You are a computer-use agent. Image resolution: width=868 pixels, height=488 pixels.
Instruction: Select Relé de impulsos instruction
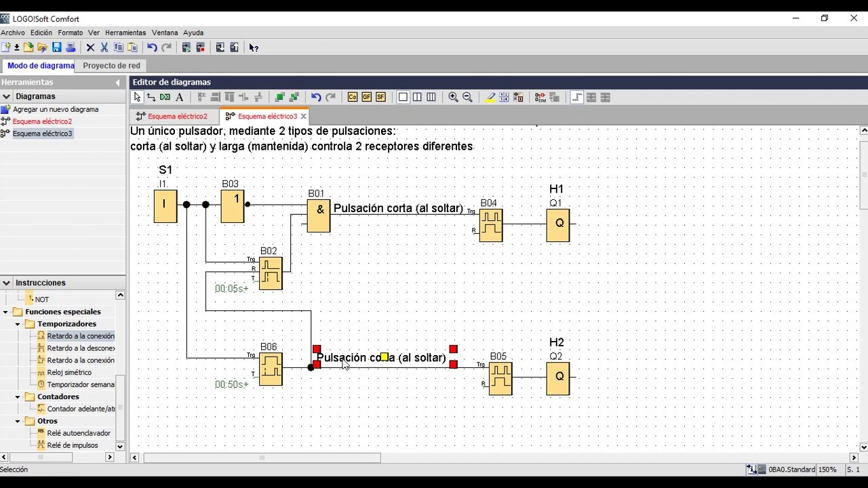[x=73, y=446]
